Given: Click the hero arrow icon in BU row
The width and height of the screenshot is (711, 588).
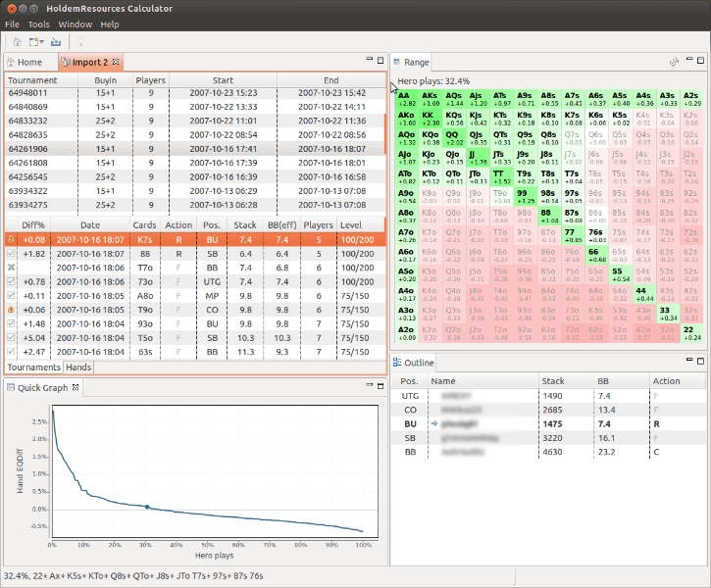Looking at the screenshot, I should coord(434,424).
